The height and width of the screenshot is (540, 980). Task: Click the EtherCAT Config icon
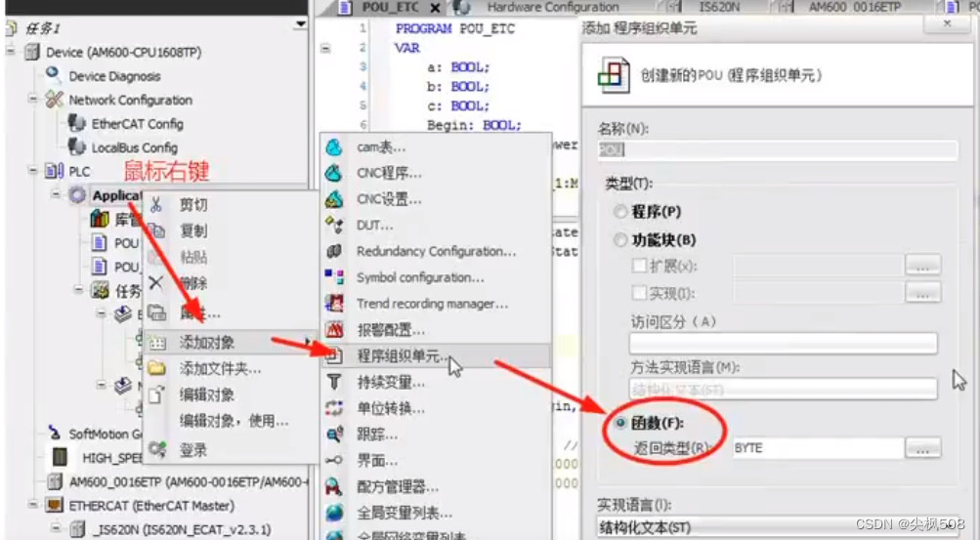tap(77, 123)
